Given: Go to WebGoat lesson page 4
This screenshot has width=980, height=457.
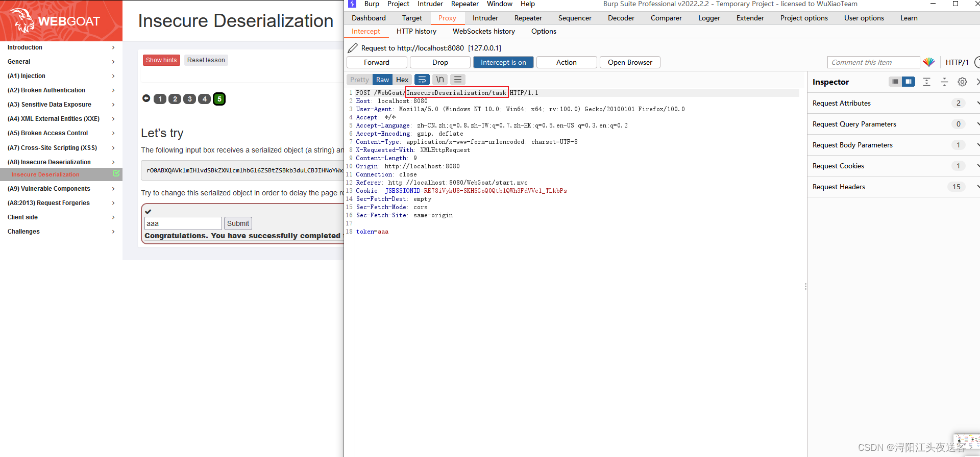Looking at the screenshot, I should tap(205, 99).
